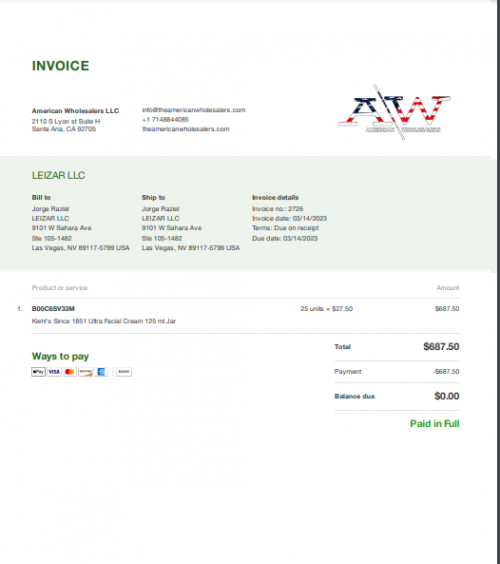Visit theamericanwholesalers.com website link

pyautogui.click(x=186, y=129)
